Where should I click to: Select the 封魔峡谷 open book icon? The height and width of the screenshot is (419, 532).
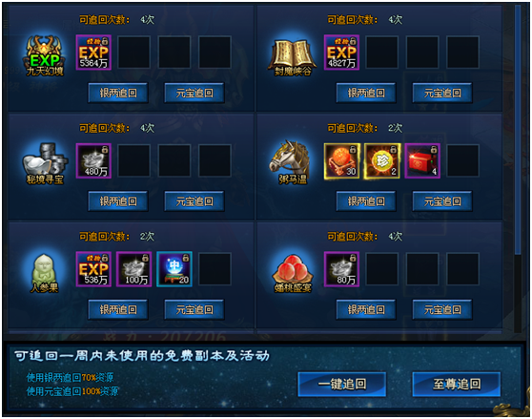coord(293,56)
